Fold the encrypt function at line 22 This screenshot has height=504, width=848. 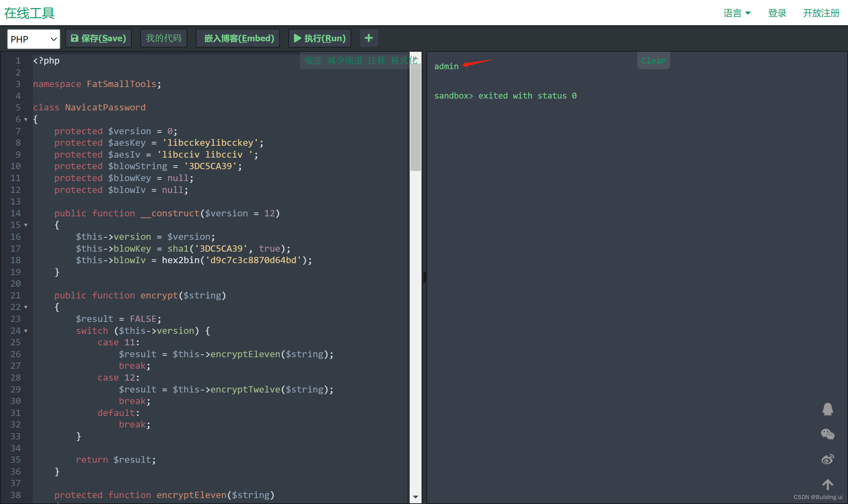click(26, 307)
